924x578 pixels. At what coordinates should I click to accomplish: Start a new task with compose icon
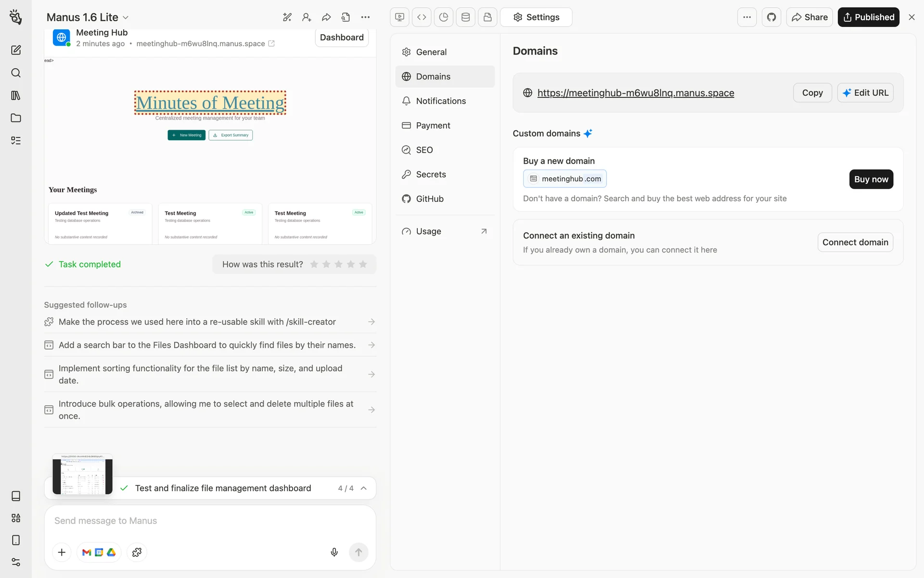click(16, 50)
